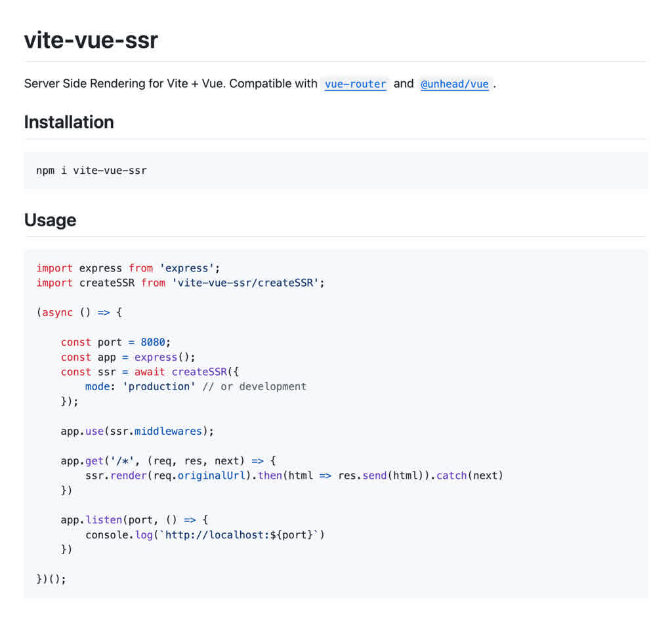Click the "ssr.render(req.originalUrl)" code line
The image size is (672, 623).
pos(294,475)
